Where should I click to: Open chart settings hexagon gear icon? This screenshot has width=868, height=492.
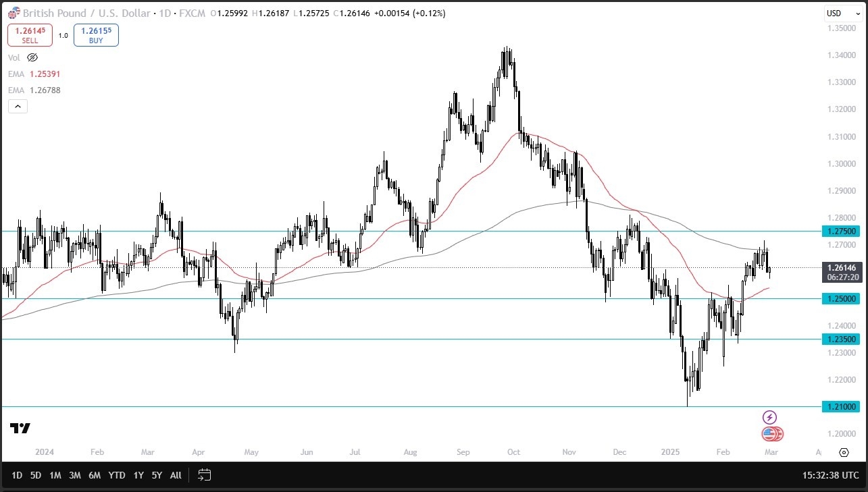coord(843,452)
